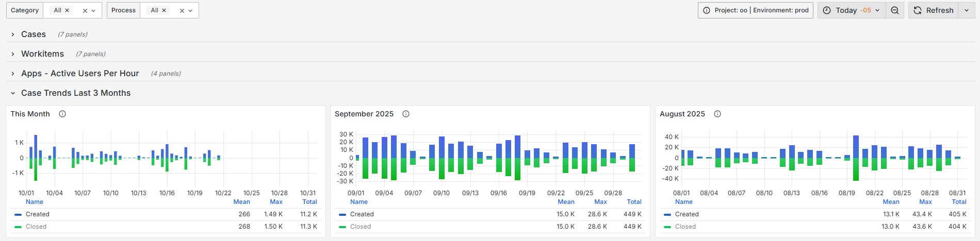The height and width of the screenshot is (241, 980).
Task: Click Created blue color swatch in August legend
Action: pyautogui.click(x=667, y=214)
